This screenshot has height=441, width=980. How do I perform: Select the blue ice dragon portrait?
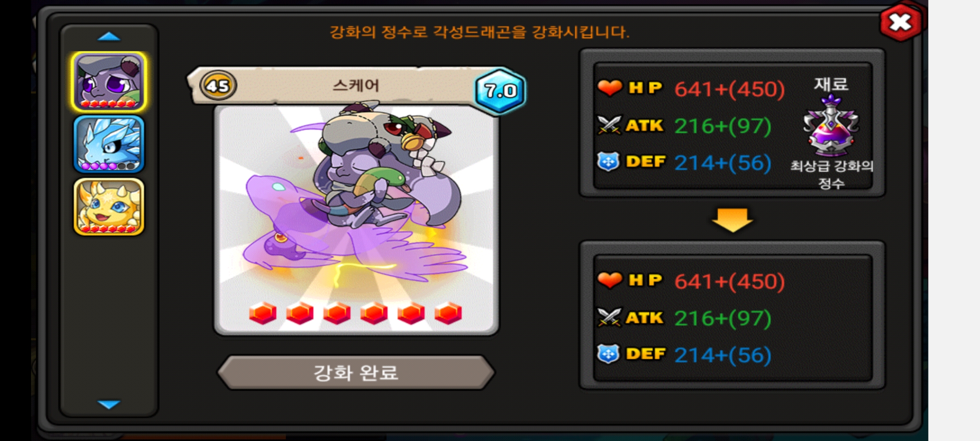[x=109, y=144]
